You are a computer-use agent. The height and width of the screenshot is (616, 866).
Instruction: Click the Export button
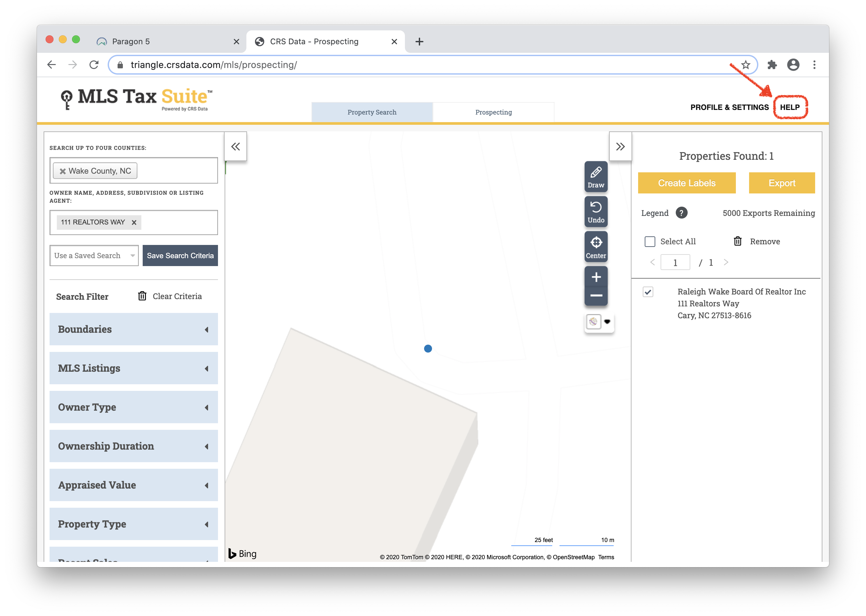point(781,183)
